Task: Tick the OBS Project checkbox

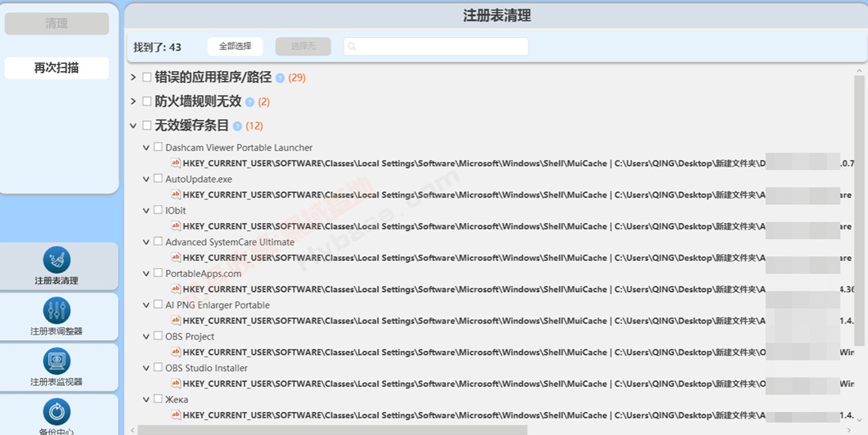Action: 158,336
